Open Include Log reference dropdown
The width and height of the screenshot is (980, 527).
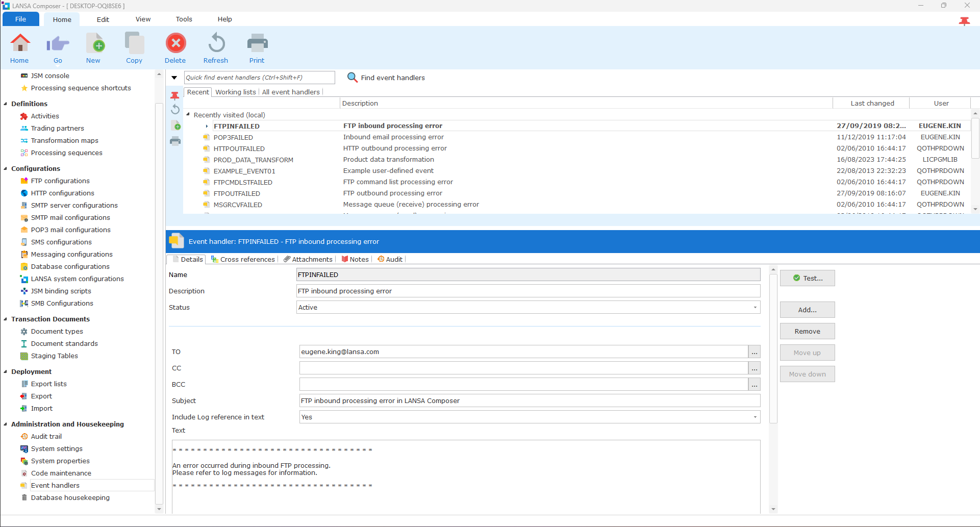[755, 417]
